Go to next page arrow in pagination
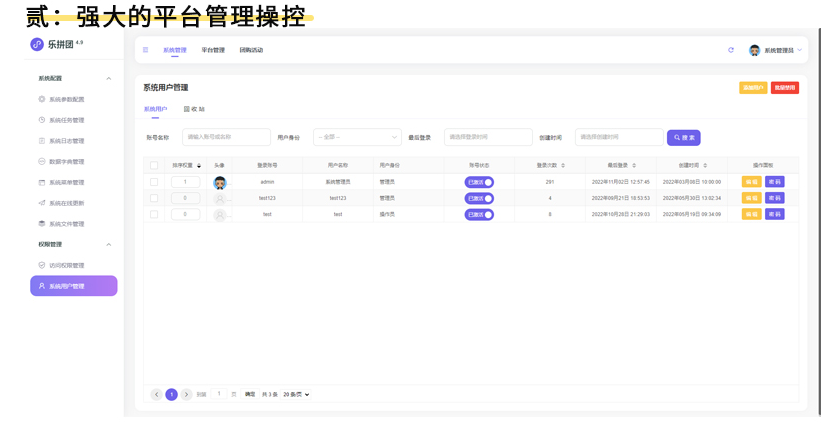 click(x=186, y=395)
